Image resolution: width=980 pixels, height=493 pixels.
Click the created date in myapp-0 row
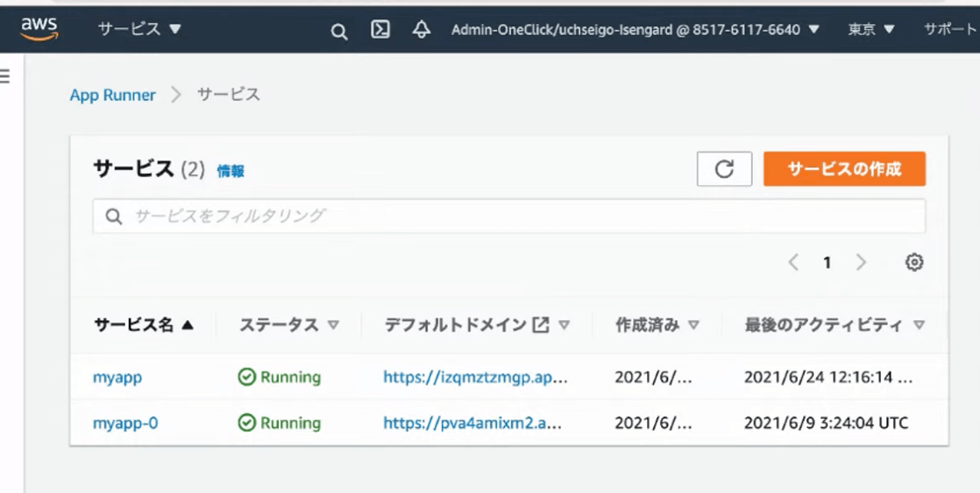pos(653,423)
